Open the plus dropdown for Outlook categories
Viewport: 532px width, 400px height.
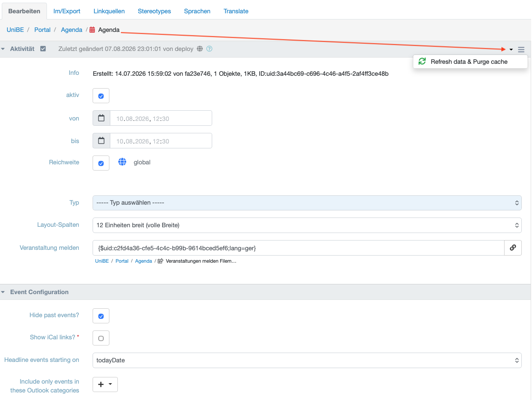[105, 384]
